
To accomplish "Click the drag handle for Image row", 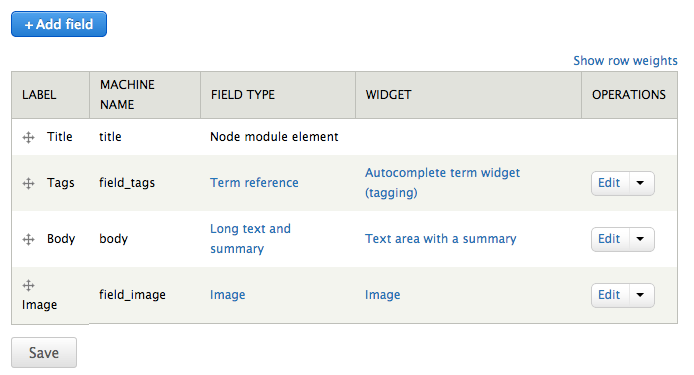I will click(28, 286).
